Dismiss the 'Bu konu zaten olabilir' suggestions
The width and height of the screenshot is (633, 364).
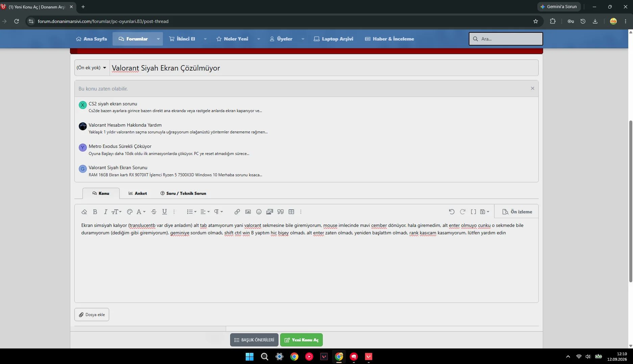coord(533,88)
